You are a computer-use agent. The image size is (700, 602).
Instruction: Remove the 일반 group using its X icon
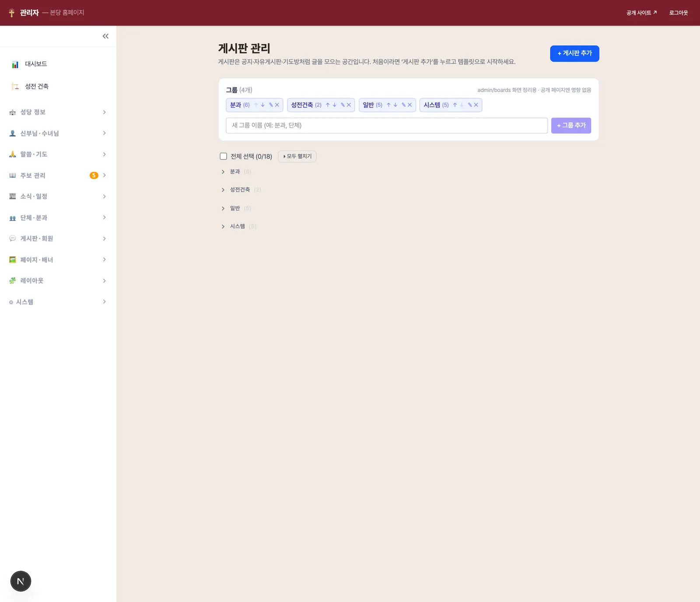[x=410, y=105]
